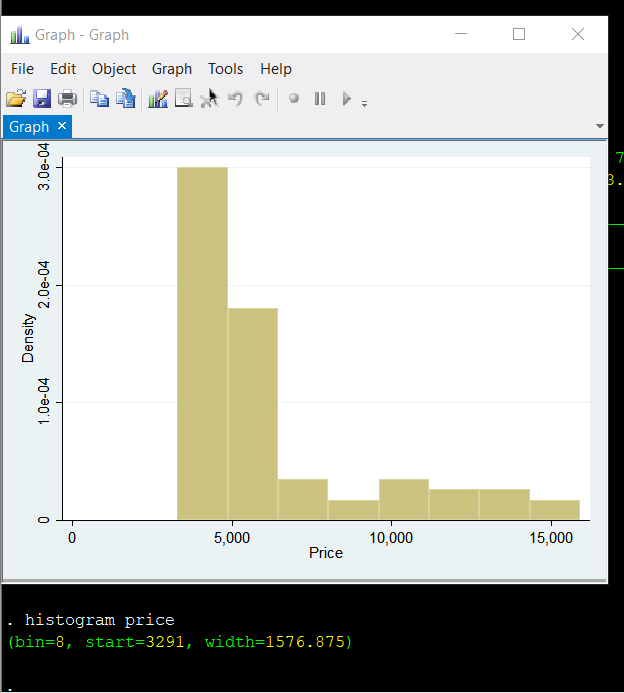Click the Open folder icon in toolbar
The width and height of the screenshot is (624, 693).
pyautogui.click(x=16, y=99)
